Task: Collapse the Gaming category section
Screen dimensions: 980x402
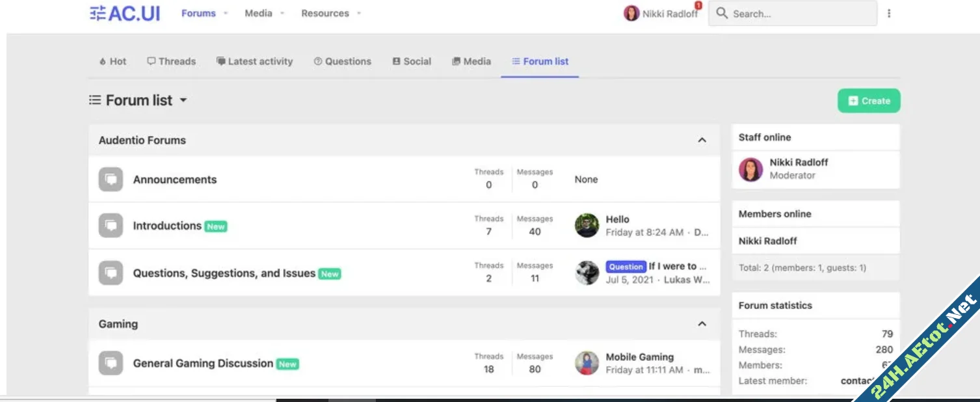Action: point(702,324)
